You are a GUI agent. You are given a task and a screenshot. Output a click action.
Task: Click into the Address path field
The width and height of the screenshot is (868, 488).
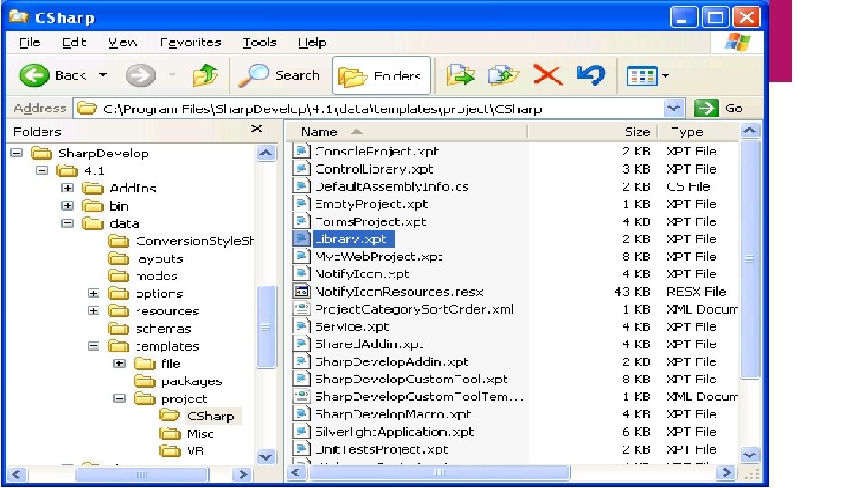pyautogui.click(x=369, y=108)
